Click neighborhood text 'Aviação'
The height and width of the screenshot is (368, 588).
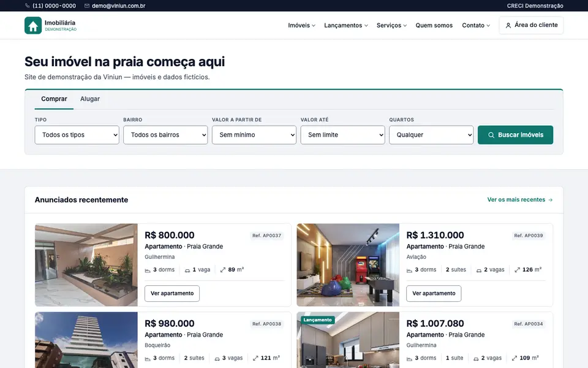(417, 257)
